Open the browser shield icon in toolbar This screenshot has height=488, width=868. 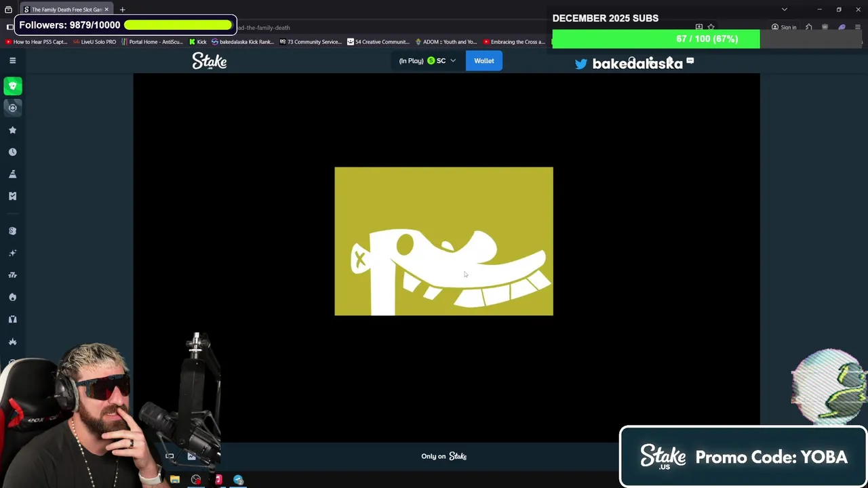tap(825, 27)
